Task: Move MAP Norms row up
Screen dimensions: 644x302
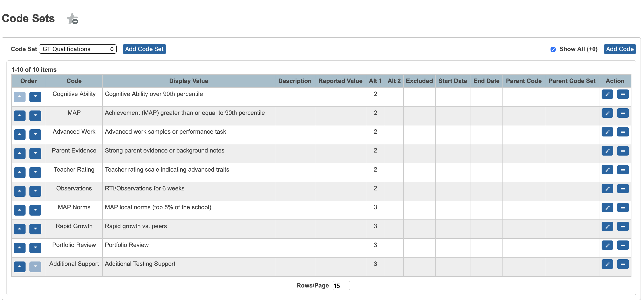Action: pos(19,210)
